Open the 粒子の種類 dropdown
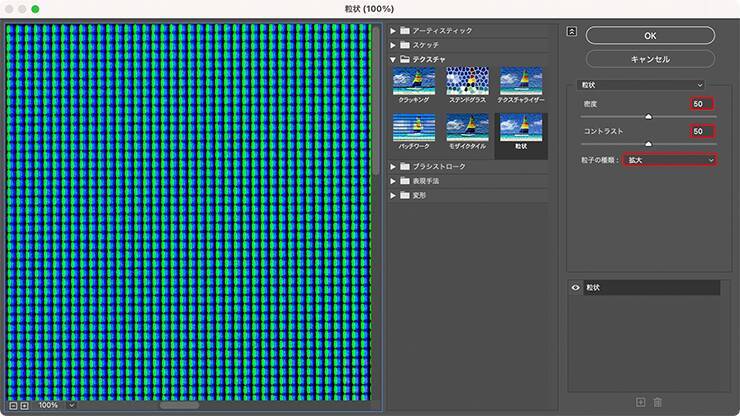This screenshot has width=740, height=416. click(x=669, y=160)
